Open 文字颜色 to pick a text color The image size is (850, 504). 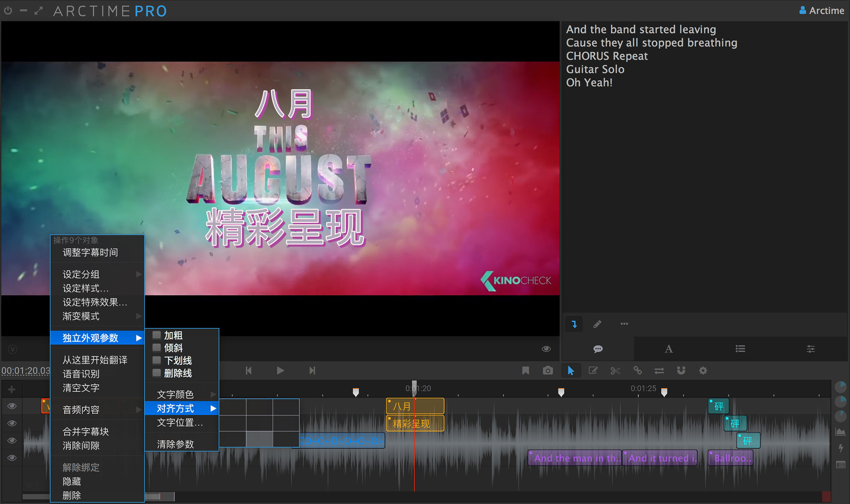pos(175,394)
